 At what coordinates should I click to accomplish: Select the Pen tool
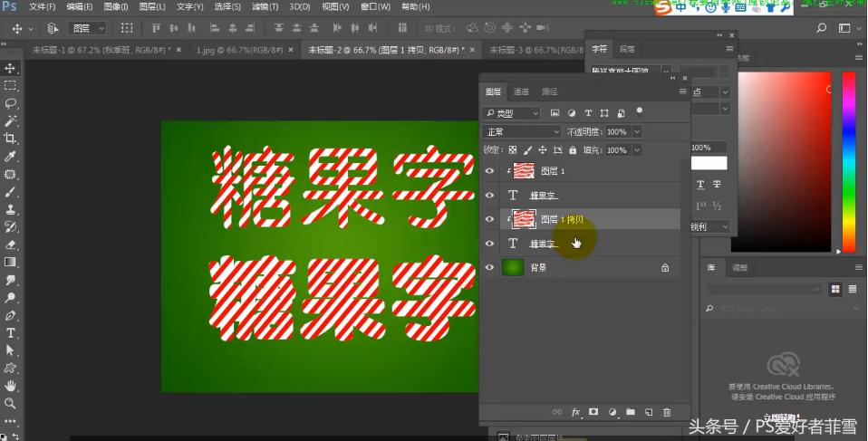(x=10, y=316)
